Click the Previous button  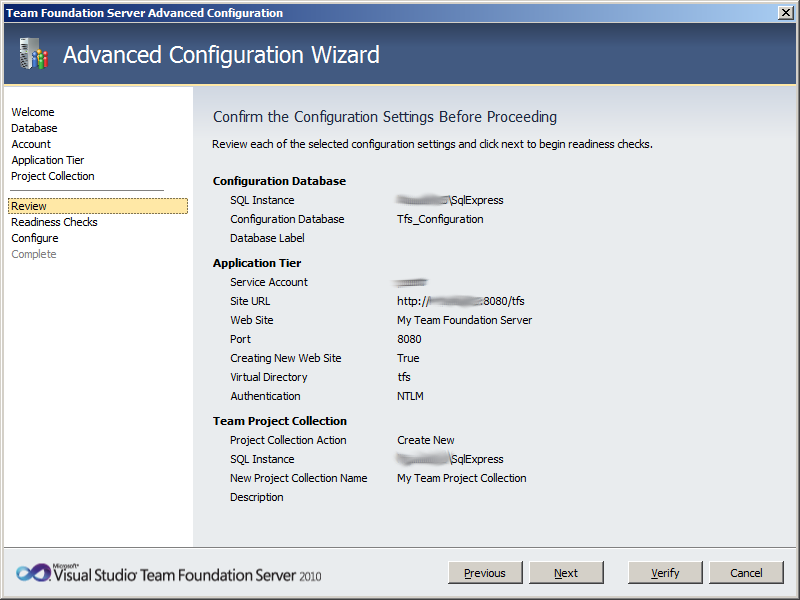coord(485,572)
